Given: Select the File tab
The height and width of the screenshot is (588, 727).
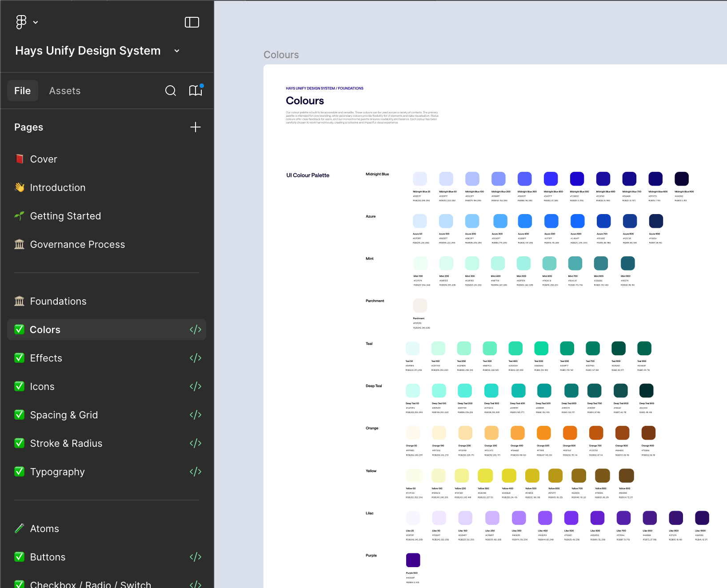Looking at the screenshot, I should click(23, 91).
